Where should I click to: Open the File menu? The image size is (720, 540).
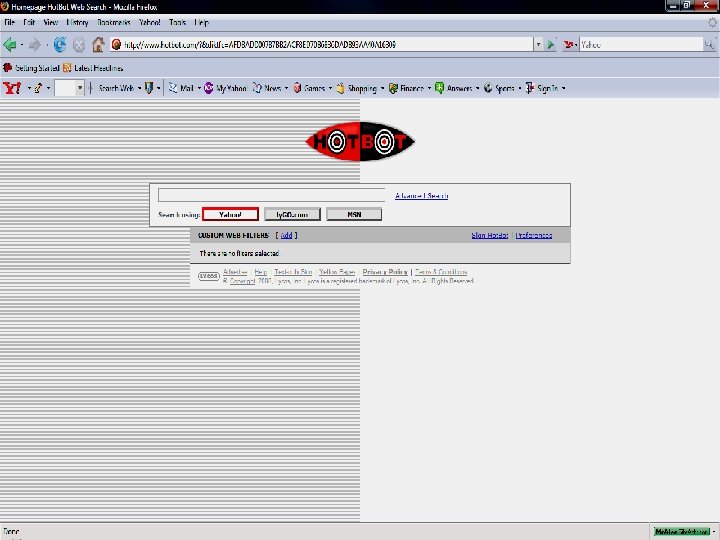click(9, 22)
